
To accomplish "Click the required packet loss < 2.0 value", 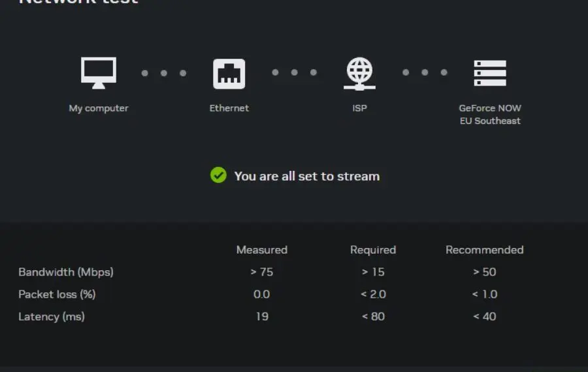I will click(373, 294).
